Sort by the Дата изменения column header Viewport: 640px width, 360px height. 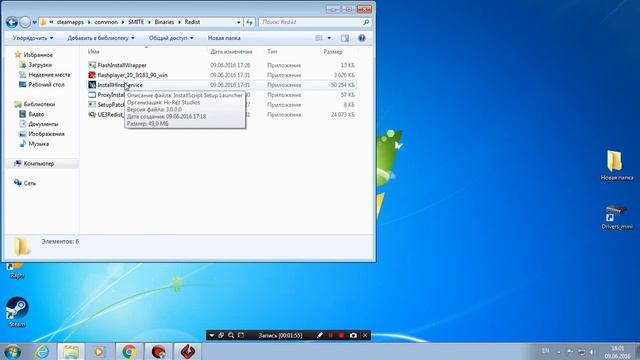point(231,52)
